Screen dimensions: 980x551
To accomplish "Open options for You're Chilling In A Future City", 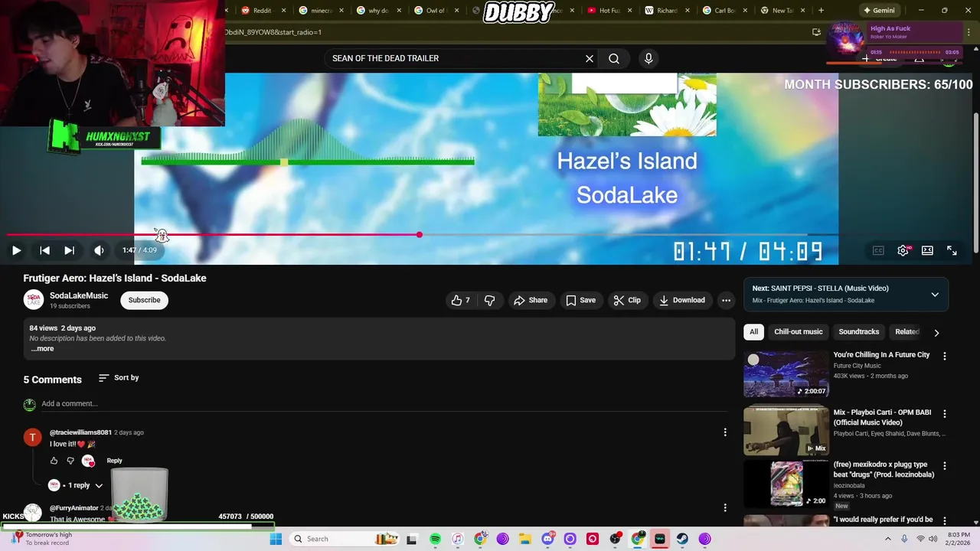I will [x=944, y=356].
